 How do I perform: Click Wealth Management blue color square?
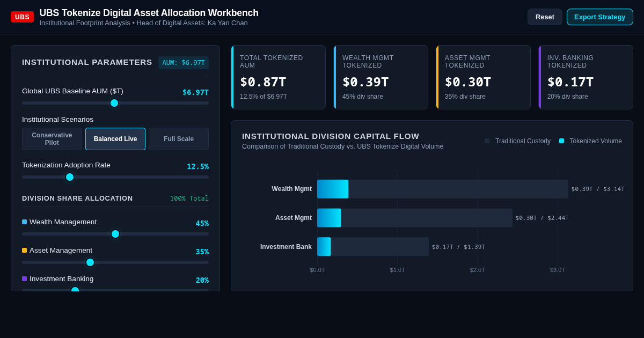coord(24,222)
